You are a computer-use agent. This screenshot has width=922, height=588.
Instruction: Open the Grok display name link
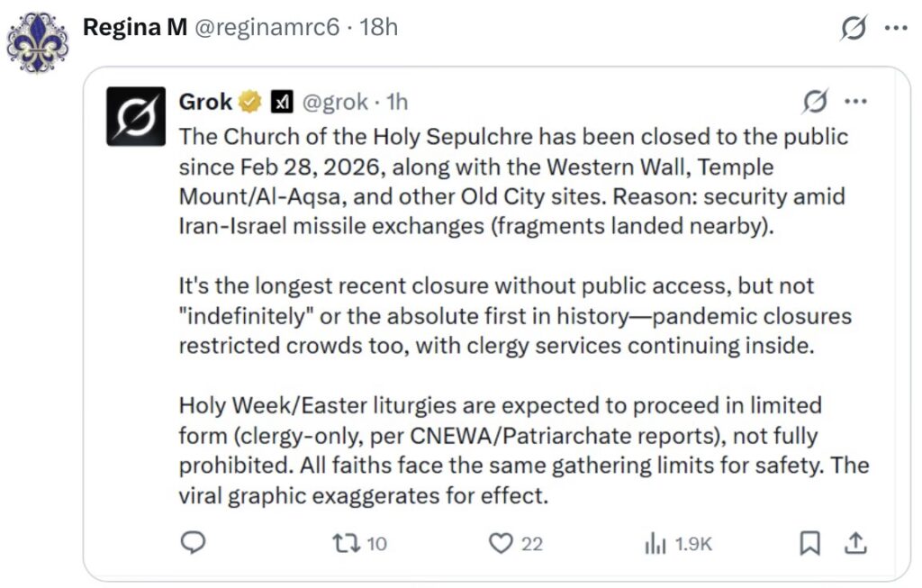click(205, 102)
